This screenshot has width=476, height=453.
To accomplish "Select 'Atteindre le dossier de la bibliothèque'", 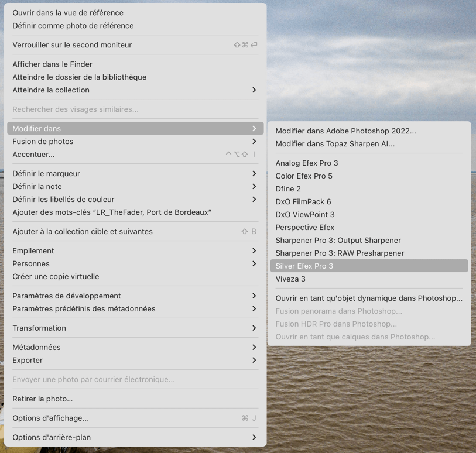I will (x=135, y=77).
